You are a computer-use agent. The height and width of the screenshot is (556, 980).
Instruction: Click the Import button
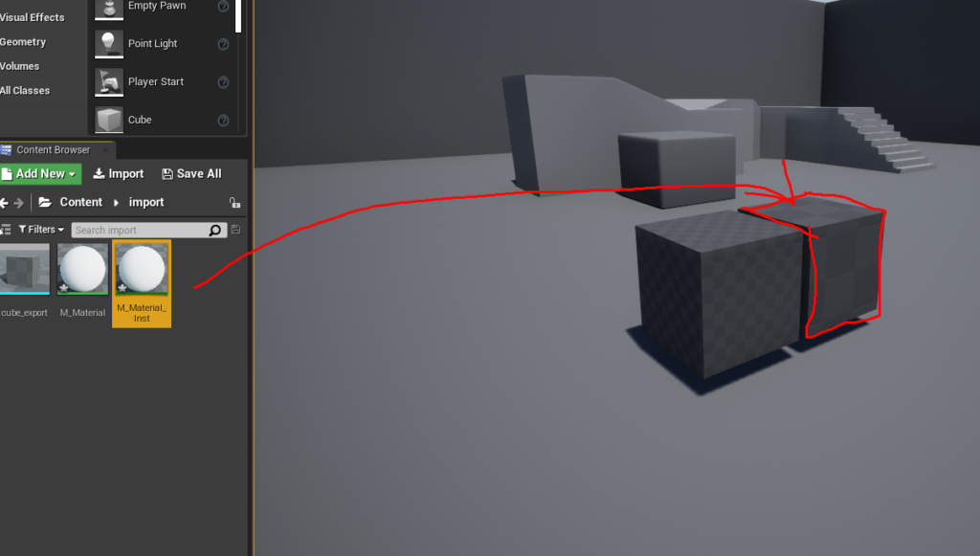[118, 173]
